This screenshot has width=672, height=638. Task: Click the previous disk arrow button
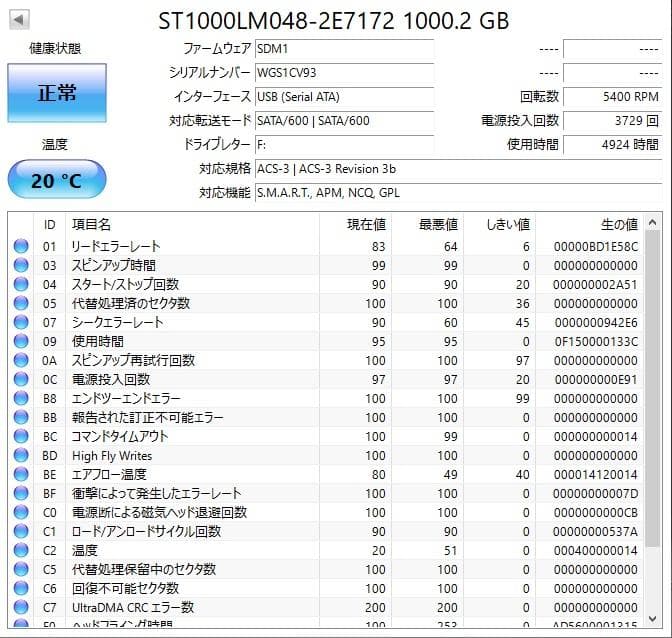pyautogui.click(x=19, y=20)
